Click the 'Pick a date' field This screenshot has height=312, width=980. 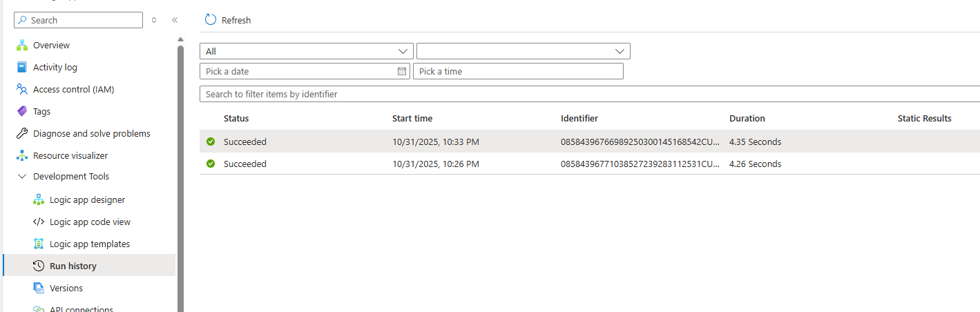pos(305,71)
